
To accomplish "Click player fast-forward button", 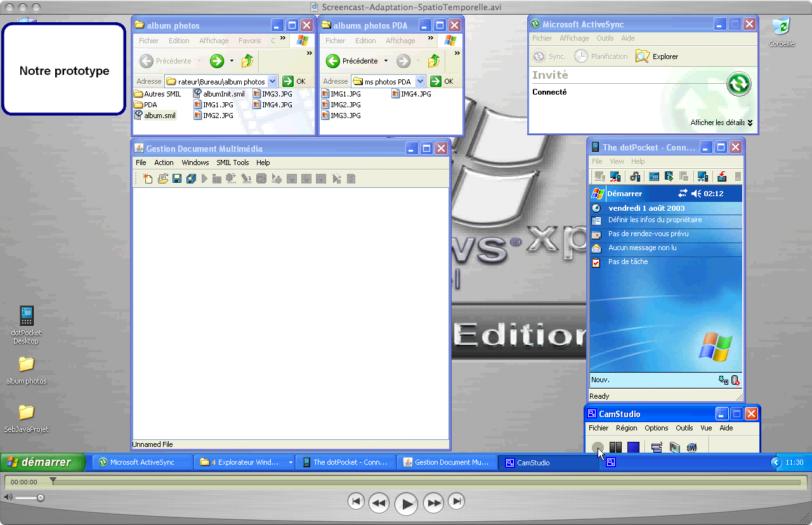I will click(x=433, y=503).
